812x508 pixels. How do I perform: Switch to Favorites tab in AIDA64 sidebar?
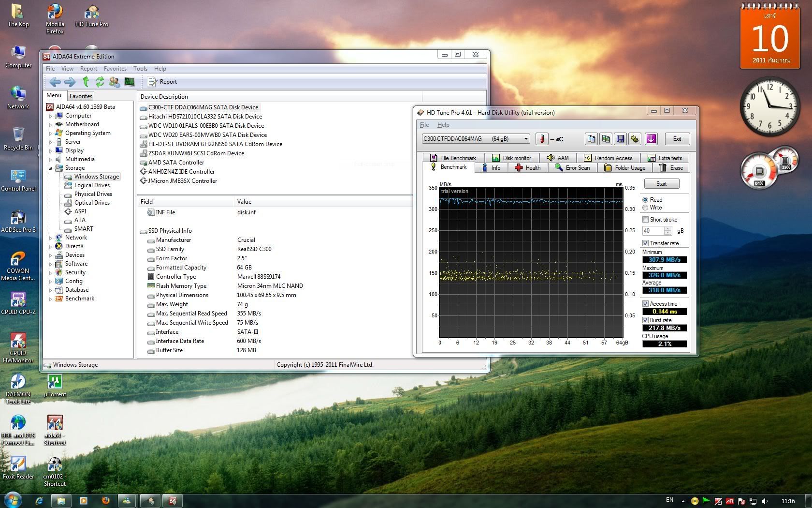tap(81, 96)
